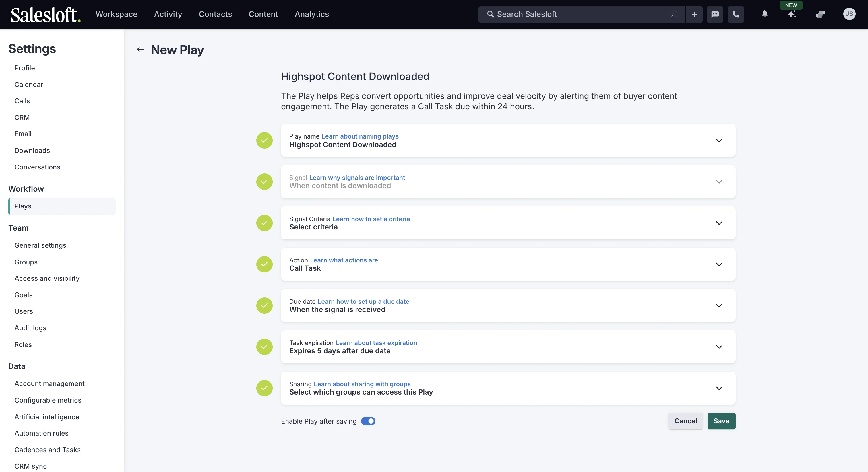Open Learn why signals are important link

[x=357, y=178]
